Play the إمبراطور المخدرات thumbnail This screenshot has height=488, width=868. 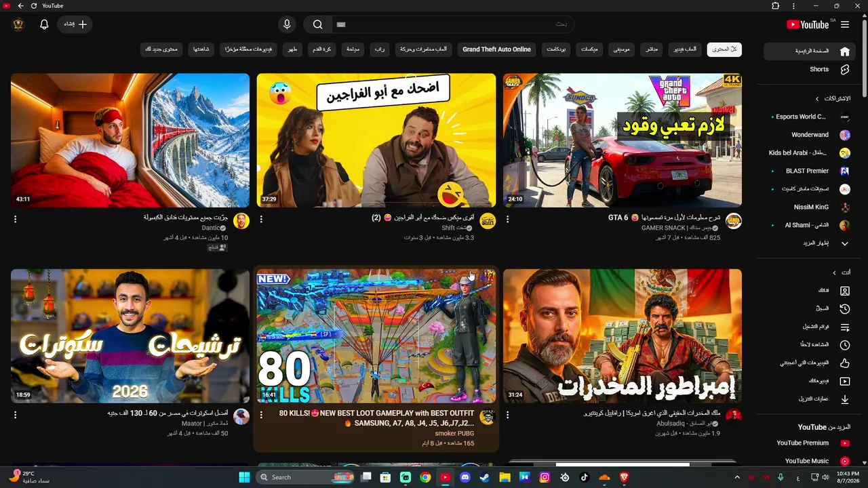tap(623, 336)
